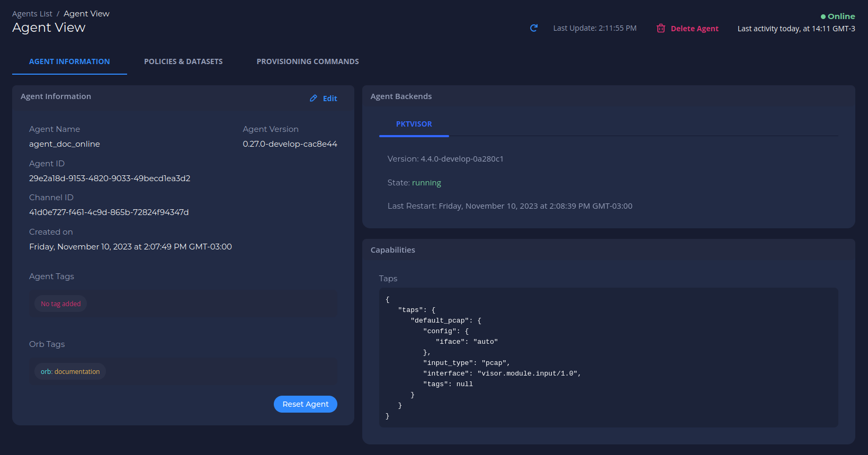Select the PKTVISOR backend tab
The width and height of the screenshot is (868, 455).
[414, 124]
